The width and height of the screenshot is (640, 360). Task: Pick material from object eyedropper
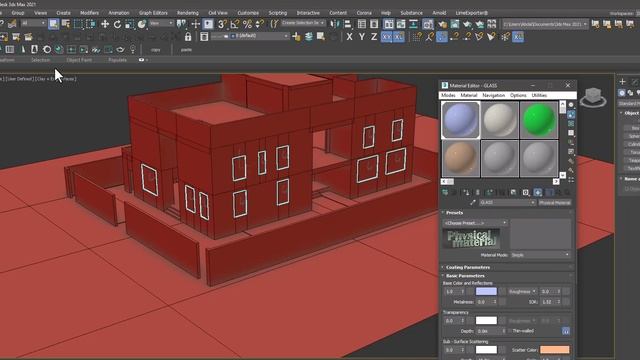point(473,202)
